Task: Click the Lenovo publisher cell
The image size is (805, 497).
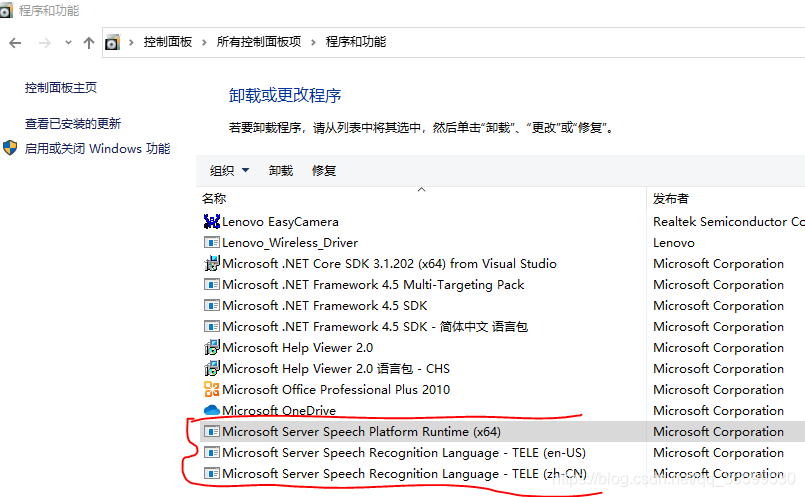Action: click(x=674, y=243)
